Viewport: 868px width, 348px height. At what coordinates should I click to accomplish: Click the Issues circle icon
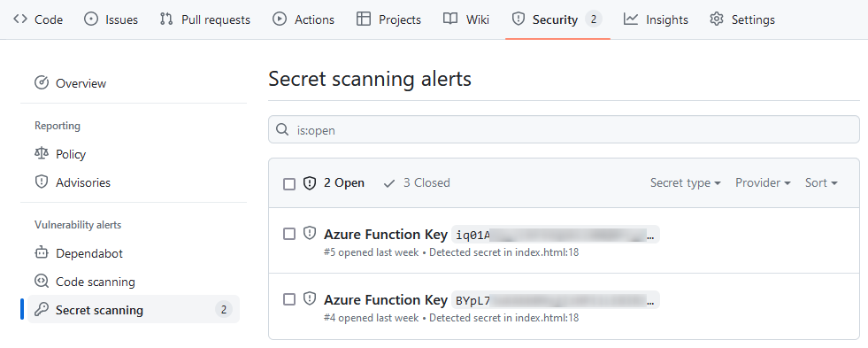pos(90,19)
